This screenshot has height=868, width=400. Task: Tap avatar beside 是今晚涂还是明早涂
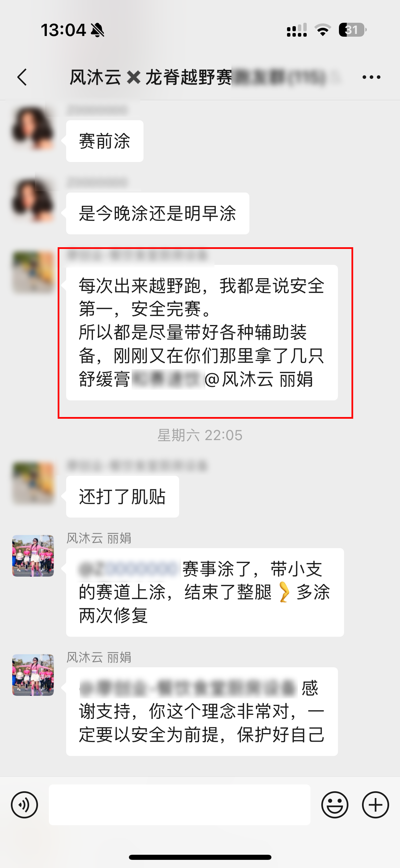(x=33, y=200)
